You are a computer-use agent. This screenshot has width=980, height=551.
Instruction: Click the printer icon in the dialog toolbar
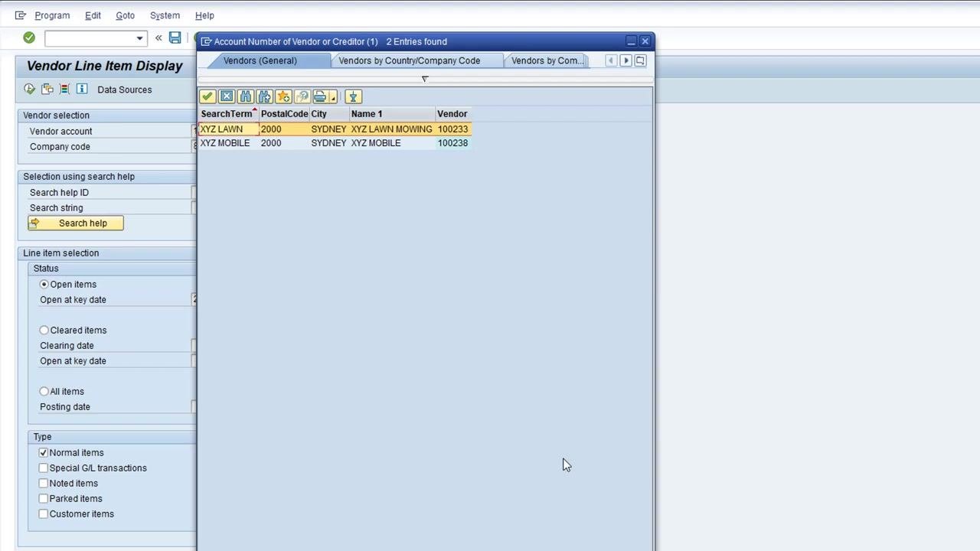pyautogui.click(x=320, y=96)
